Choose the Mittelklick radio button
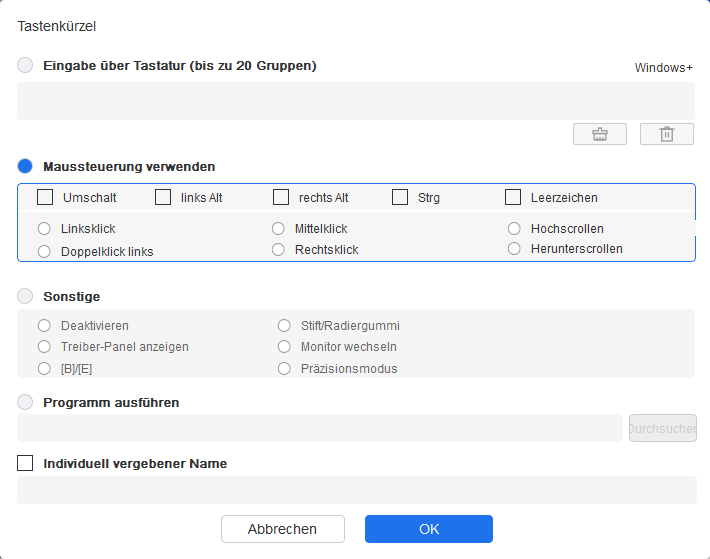The image size is (710, 559). [x=278, y=229]
